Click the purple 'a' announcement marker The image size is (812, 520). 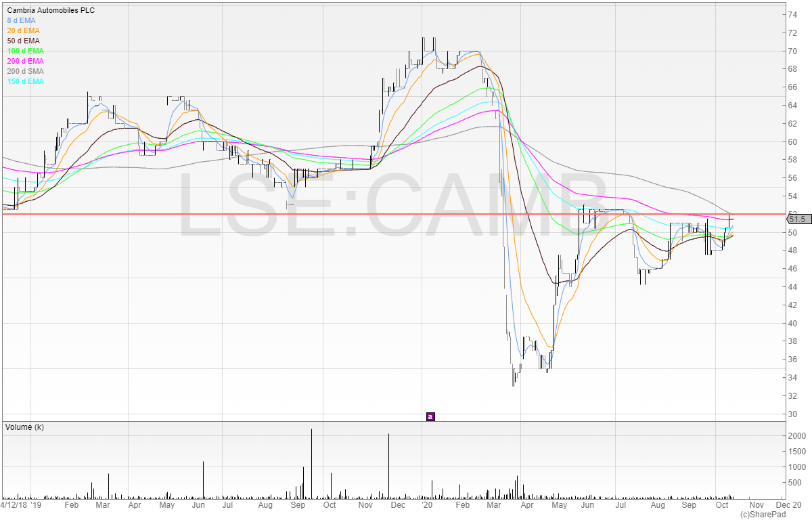click(430, 416)
